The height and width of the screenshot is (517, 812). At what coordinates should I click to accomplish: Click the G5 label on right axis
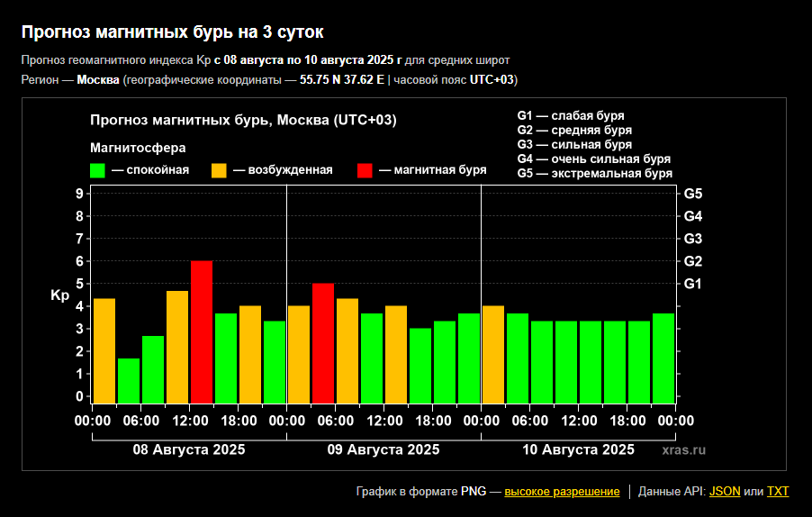[693, 194]
